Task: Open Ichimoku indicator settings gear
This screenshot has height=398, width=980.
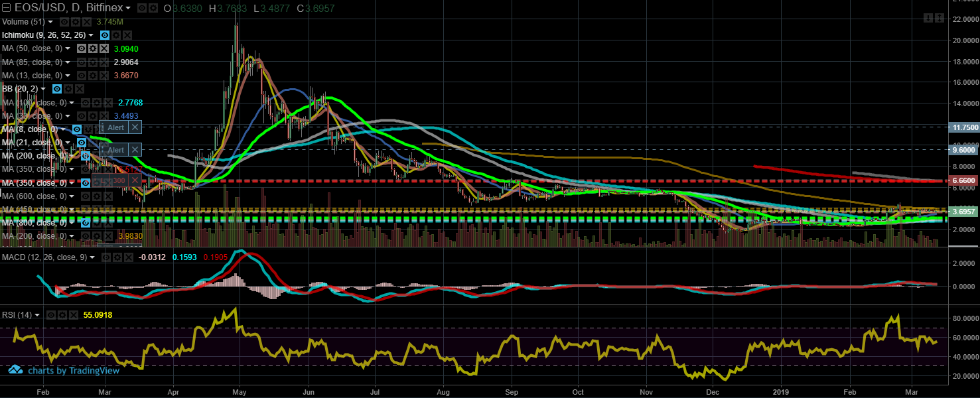Action: pyautogui.click(x=116, y=35)
